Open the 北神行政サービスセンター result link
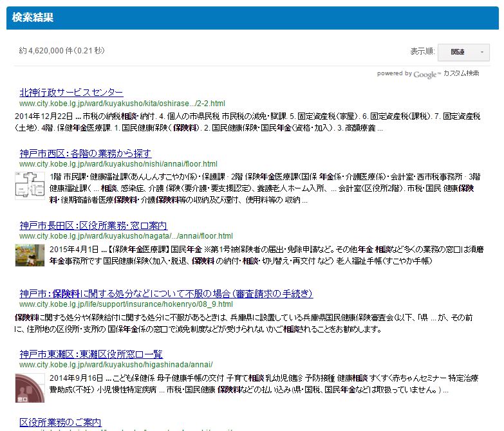504x431 pixels. pos(71,93)
